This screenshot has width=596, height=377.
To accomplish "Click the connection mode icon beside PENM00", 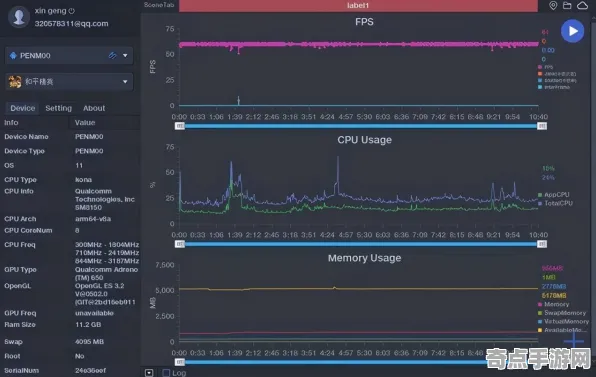I will pos(113,55).
